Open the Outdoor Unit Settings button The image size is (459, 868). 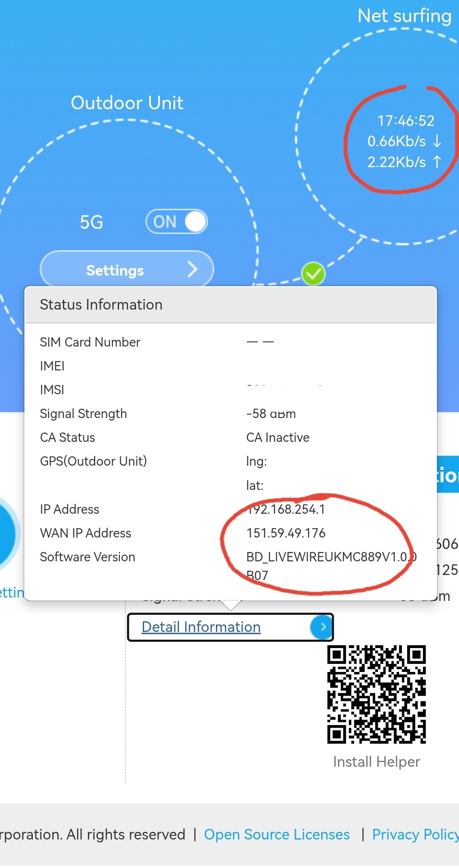127,270
